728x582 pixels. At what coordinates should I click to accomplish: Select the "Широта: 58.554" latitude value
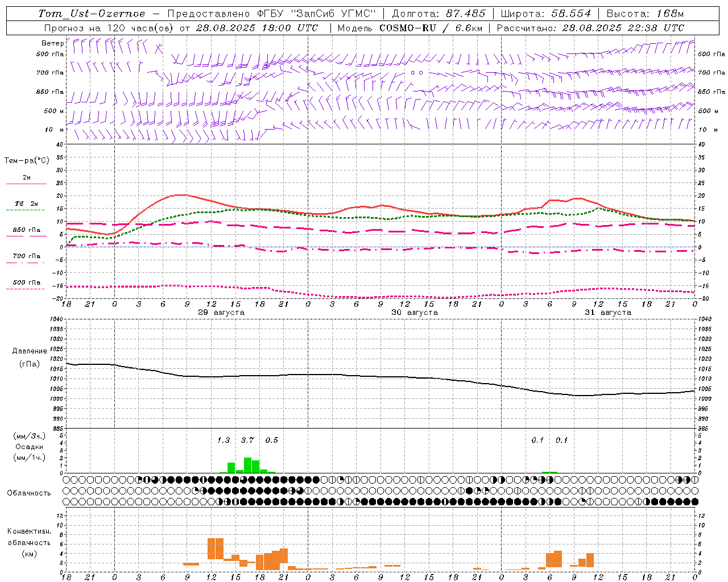545,14
